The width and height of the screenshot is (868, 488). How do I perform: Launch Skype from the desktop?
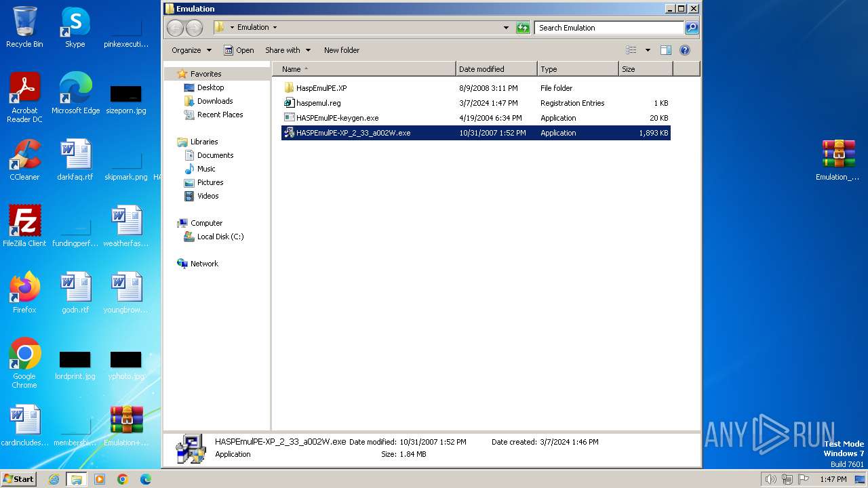click(75, 27)
